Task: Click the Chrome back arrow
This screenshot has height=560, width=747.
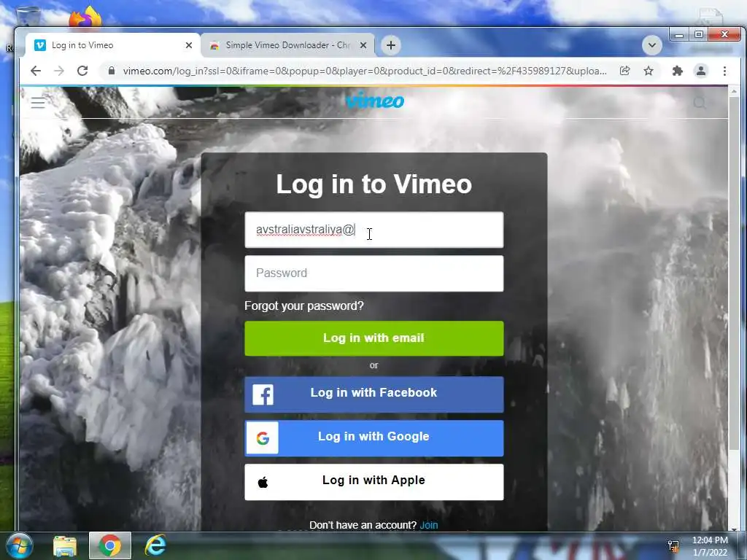Action: (x=36, y=71)
